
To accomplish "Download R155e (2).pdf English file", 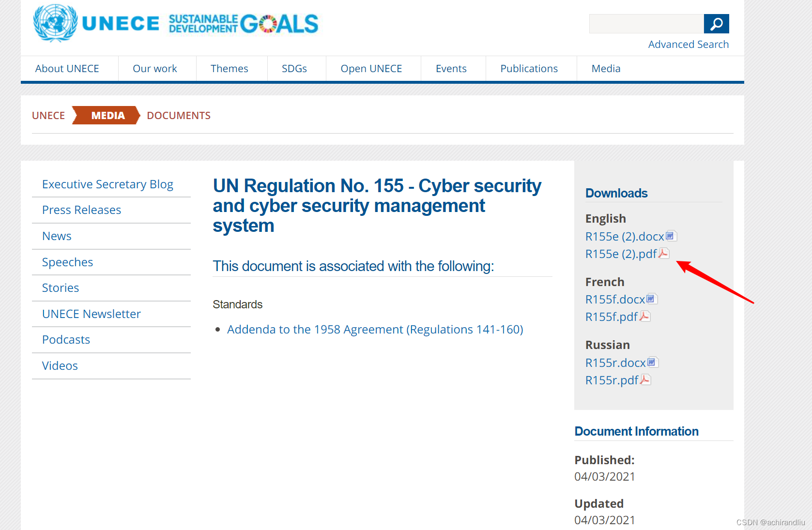I will pyautogui.click(x=621, y=254).
